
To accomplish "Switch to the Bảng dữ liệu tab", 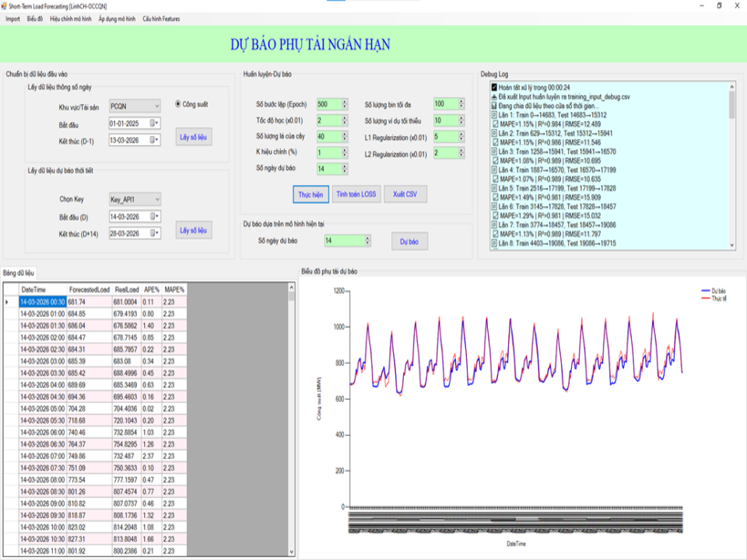I will click(x=19, y=273).
